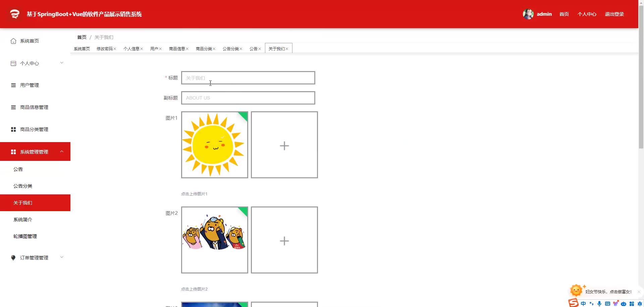This screenshot has width=644, height=307.
Task: Click the Sogou S input method logo
Action: click(x=573, y=303)
